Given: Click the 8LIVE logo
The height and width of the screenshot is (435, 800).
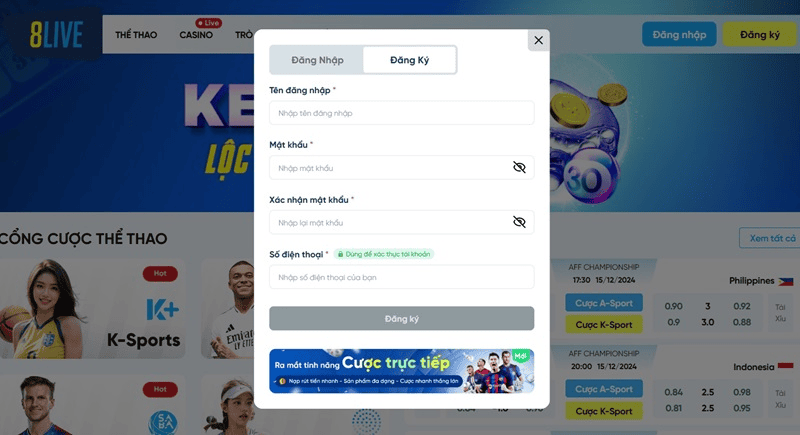Looking at the screenshot, I should point(56,35).
